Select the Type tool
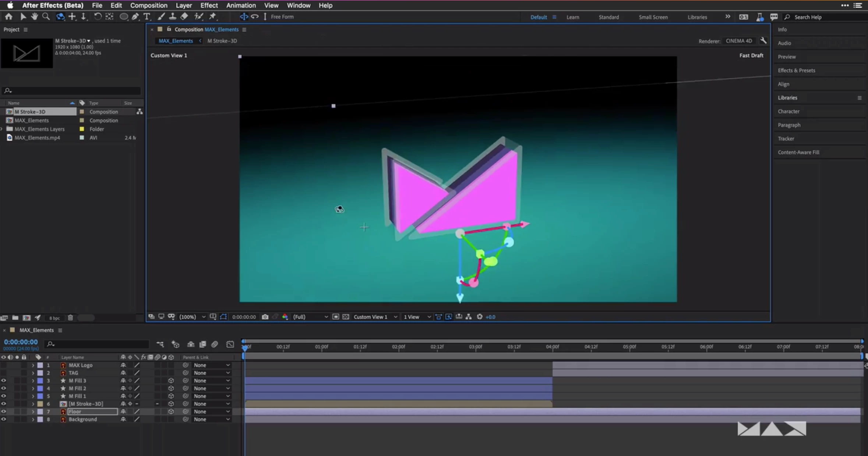This screenshot has height=456, width=868. (x=147, y=17)
